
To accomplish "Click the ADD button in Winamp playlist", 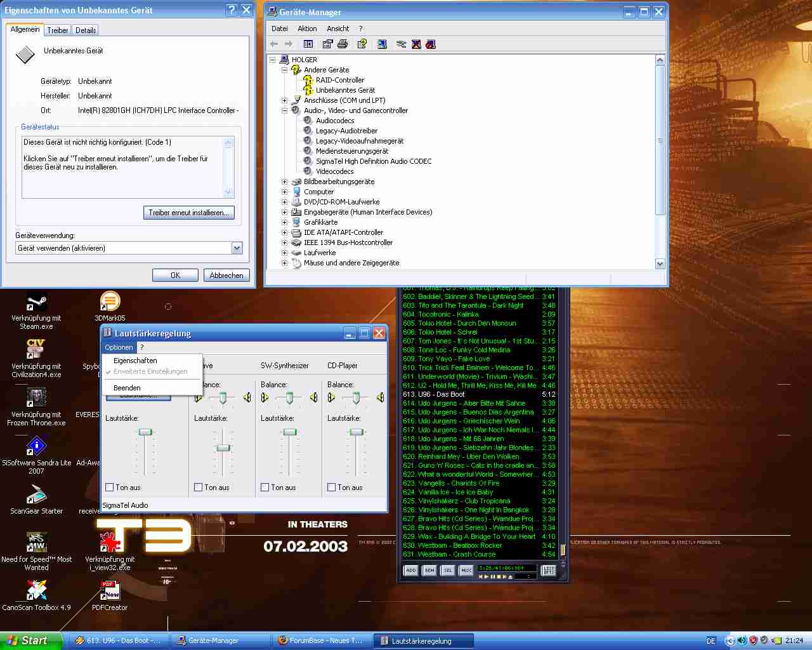I will tap(411, 571).
